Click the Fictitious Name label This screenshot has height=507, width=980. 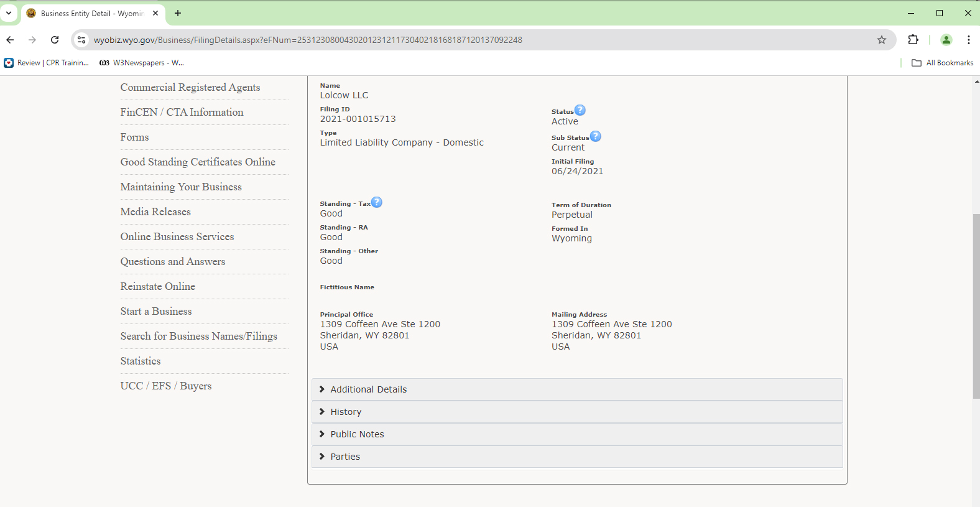click(347, 287)
